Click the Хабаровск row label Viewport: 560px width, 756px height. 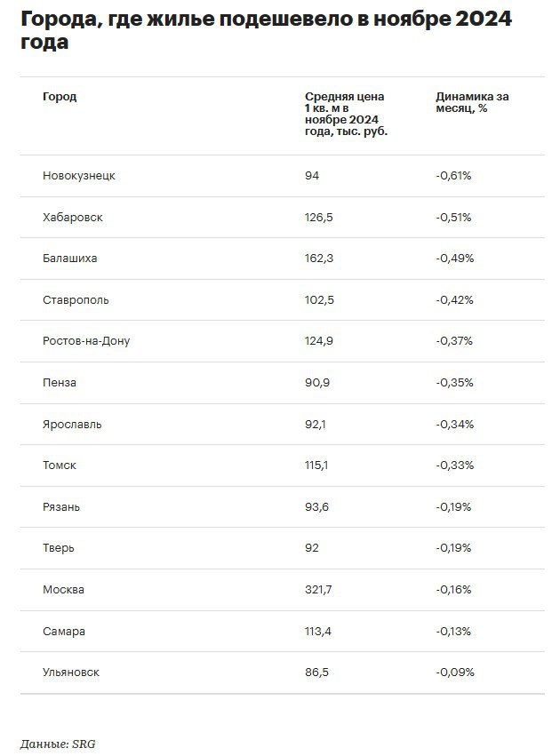click(73, 218)
